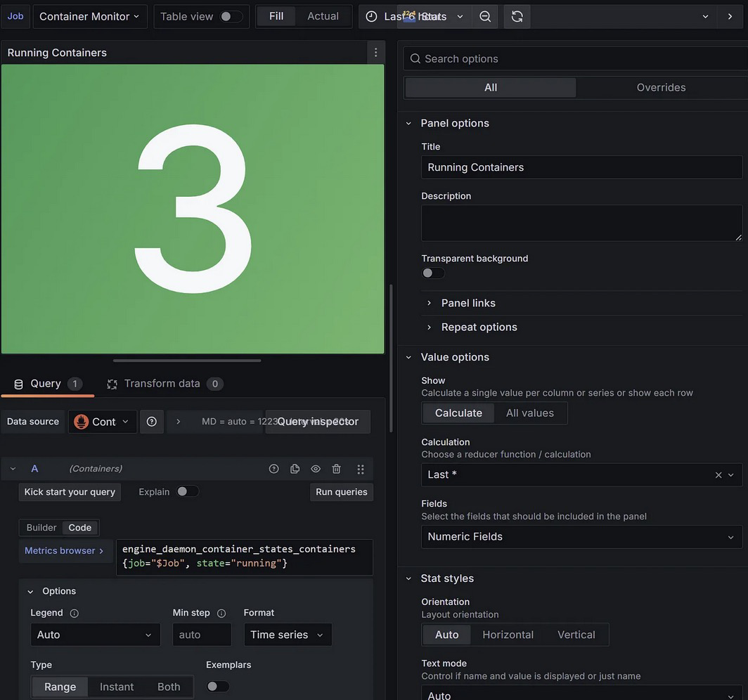Image resolution: width=748 pixels, height=700 pixels.
Task: Duplicate query A with the copy icon
Action: (x=295, y=469)
